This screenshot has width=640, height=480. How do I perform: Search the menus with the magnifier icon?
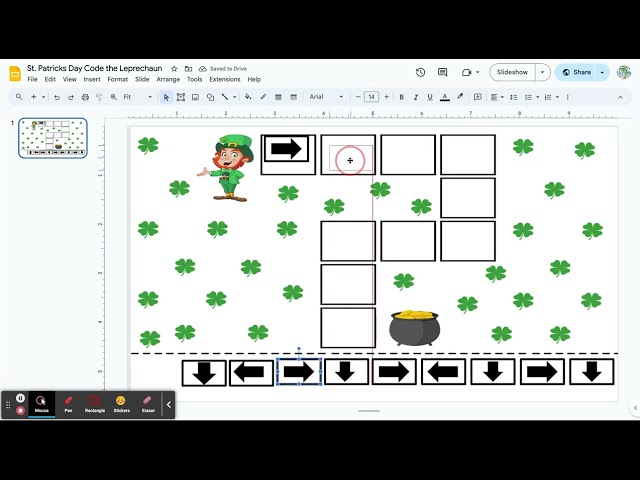[x=19, y=97]
